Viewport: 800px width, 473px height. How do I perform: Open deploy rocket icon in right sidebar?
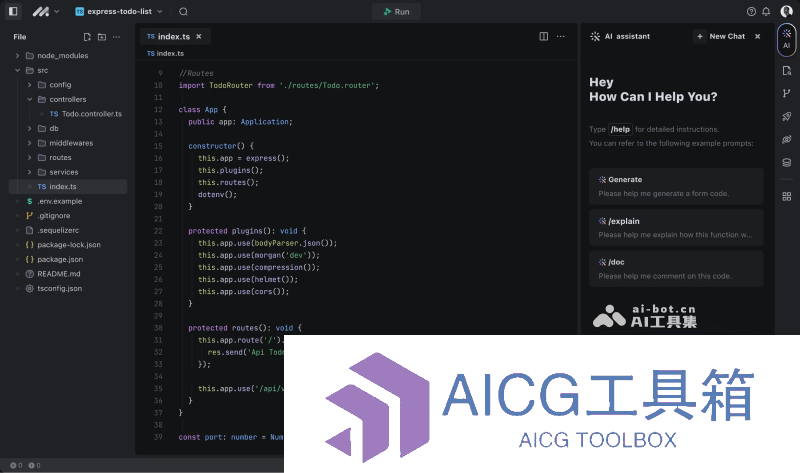point(786,117)
